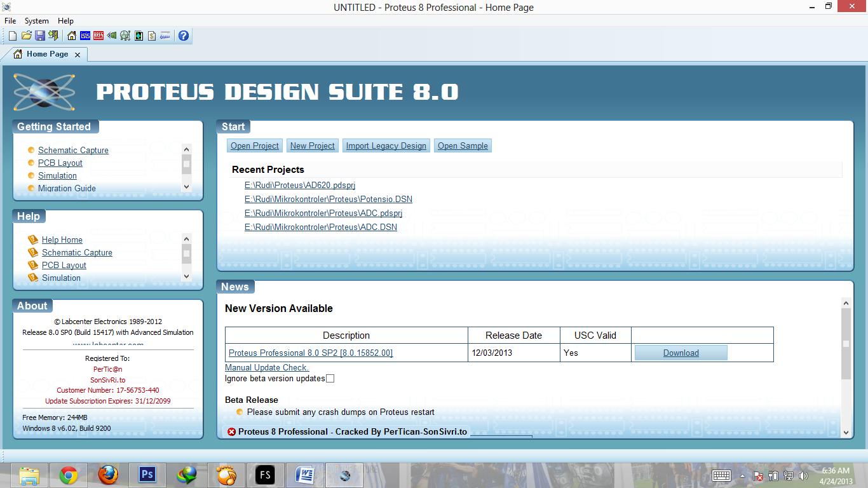Open the Source Code icon
The height and width of the screenshot is (488, 868).
[x=165, y=36]
